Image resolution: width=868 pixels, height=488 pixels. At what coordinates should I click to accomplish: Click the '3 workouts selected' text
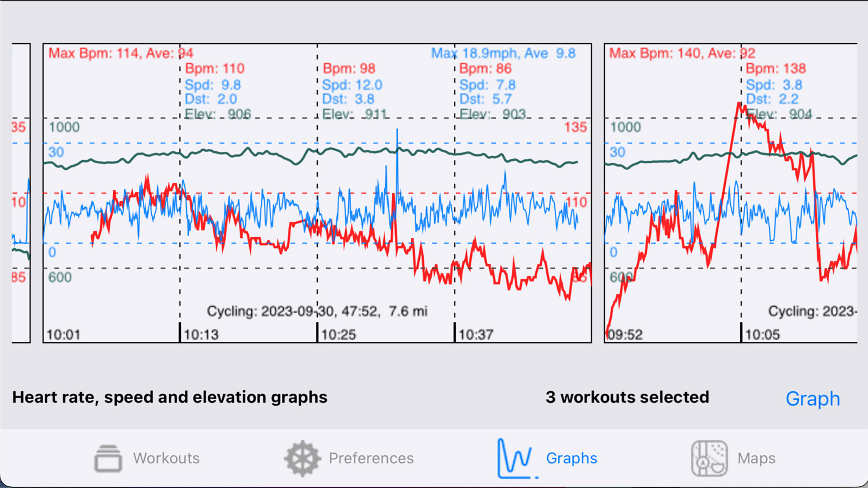(x=627, y=397)
